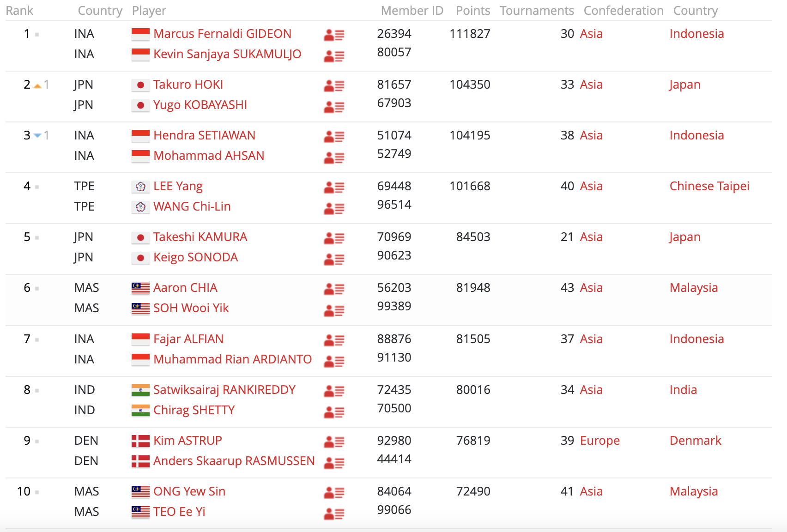Click the Tournaments column header
Viewport: 787px width, 532px height.
click(537, 11)
